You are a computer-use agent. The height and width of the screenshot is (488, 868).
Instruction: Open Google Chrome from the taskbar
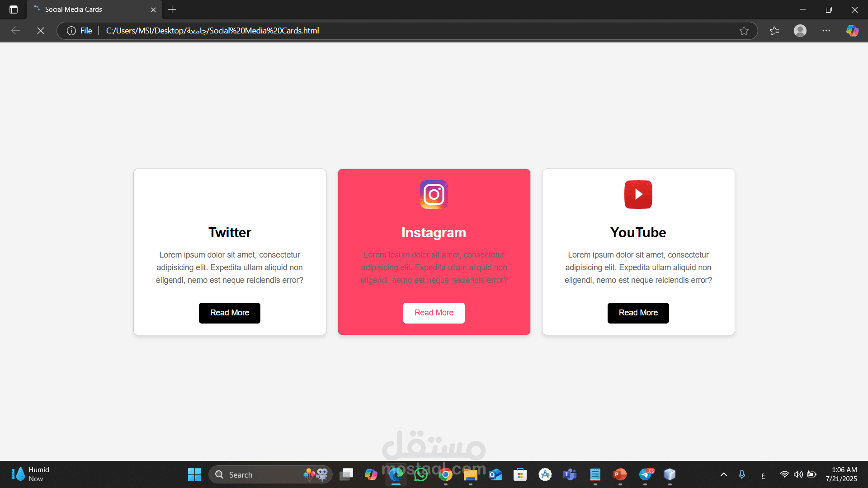click(x=446, y=474)
